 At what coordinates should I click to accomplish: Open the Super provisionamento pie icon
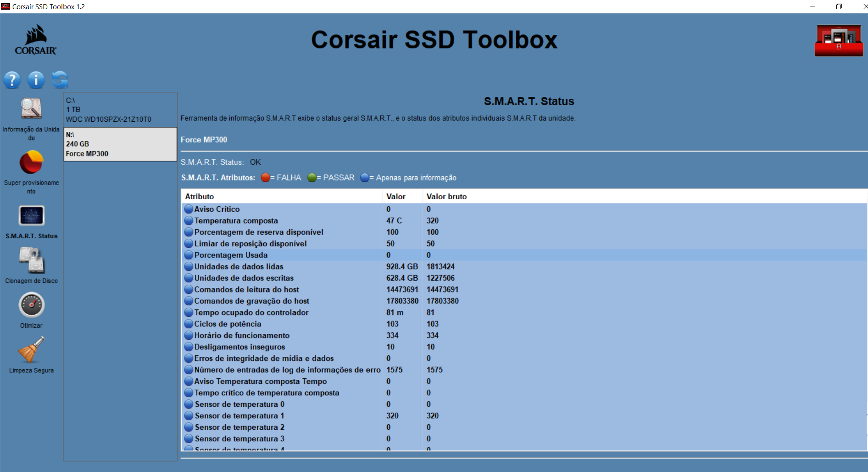point(31,162)
